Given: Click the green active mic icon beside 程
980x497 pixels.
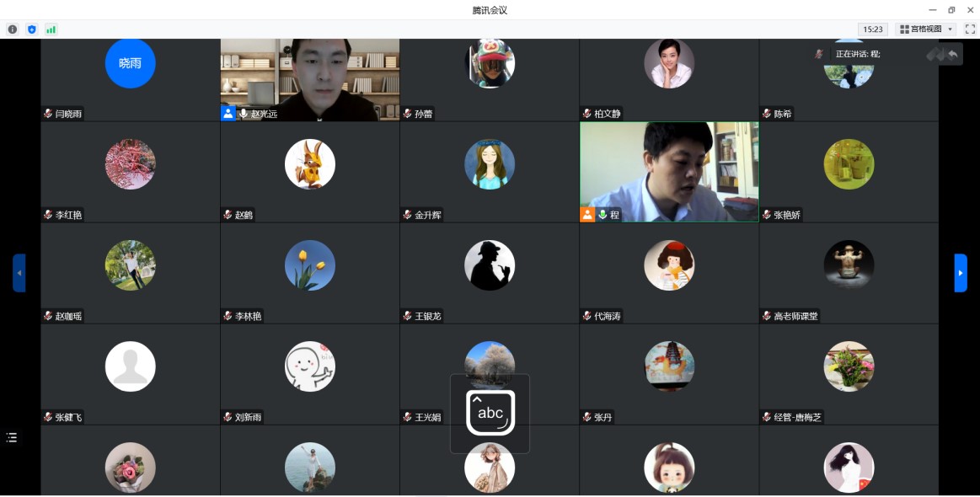Looking at the screenshot, I should [x=602, y=215].
